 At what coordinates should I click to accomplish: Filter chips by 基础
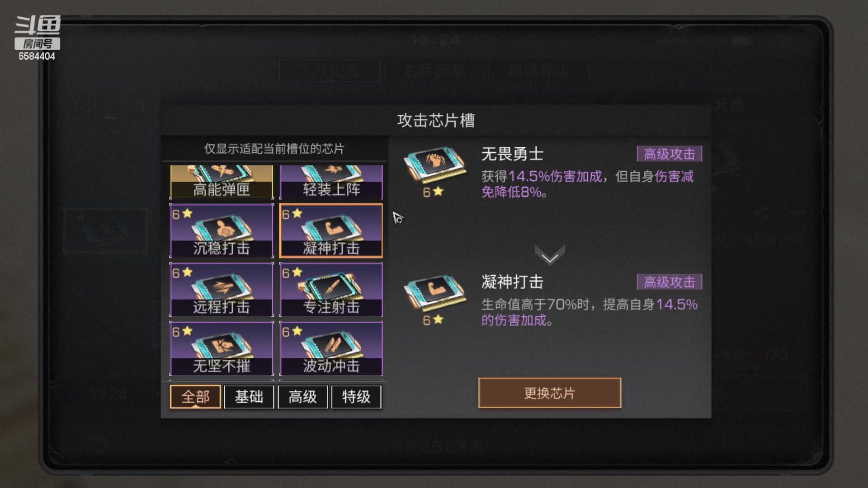249,397
